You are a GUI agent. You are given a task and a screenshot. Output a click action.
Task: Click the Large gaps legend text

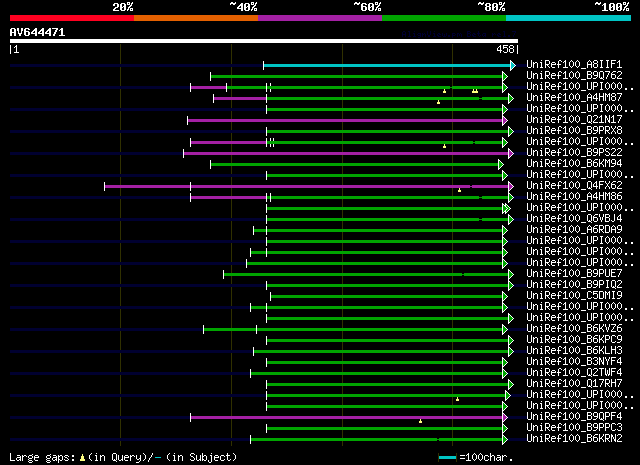[x=42, y=458]
